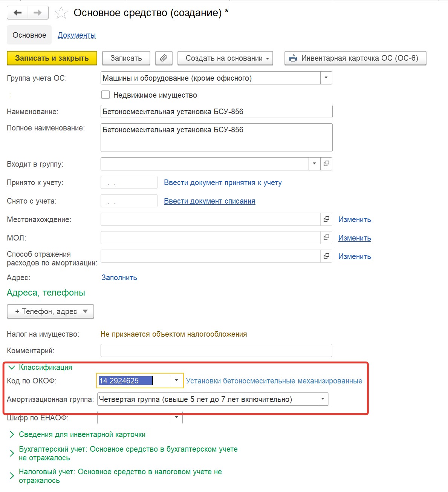Click Записать и закрыть button
448x492 pixels.
[52, 58]
